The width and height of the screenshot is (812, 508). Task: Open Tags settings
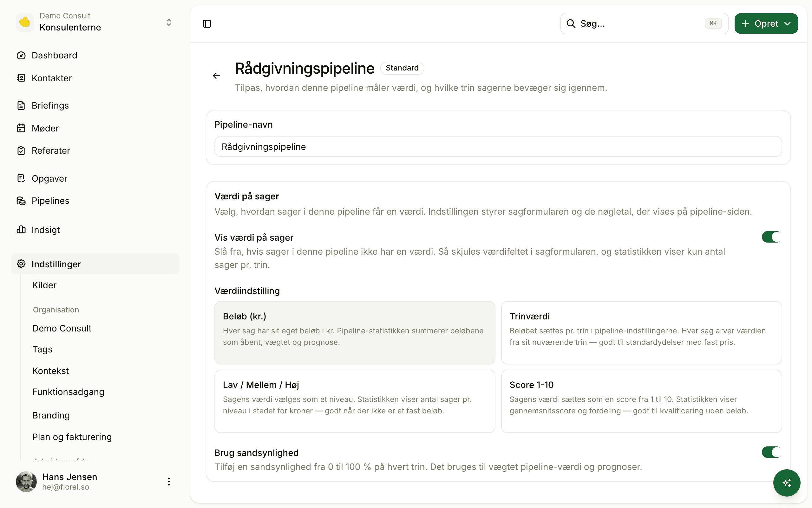click(x=42, y=350)
